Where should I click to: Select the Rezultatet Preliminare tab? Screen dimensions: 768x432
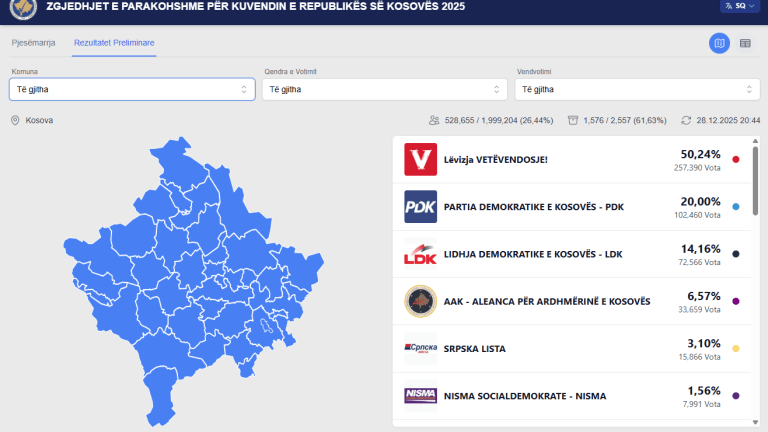[114, 43]
